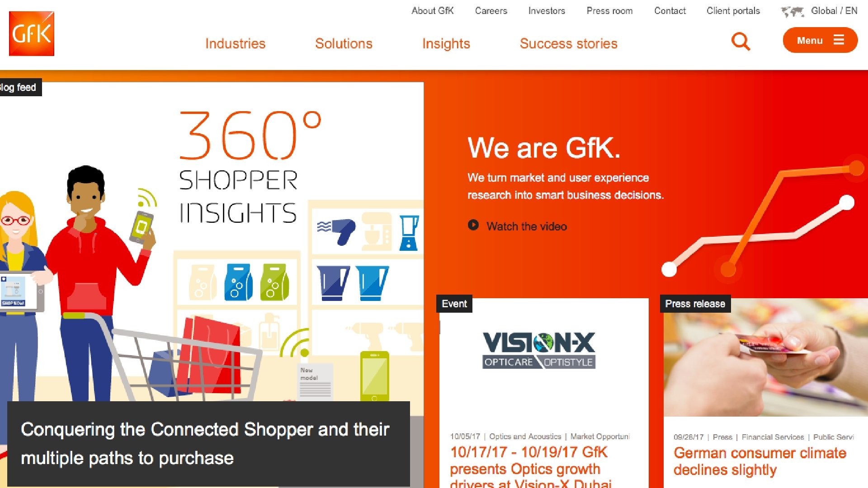Screen dimensions: 868x488
Task: Go to About GfK page
Action: tap(432, 11)
